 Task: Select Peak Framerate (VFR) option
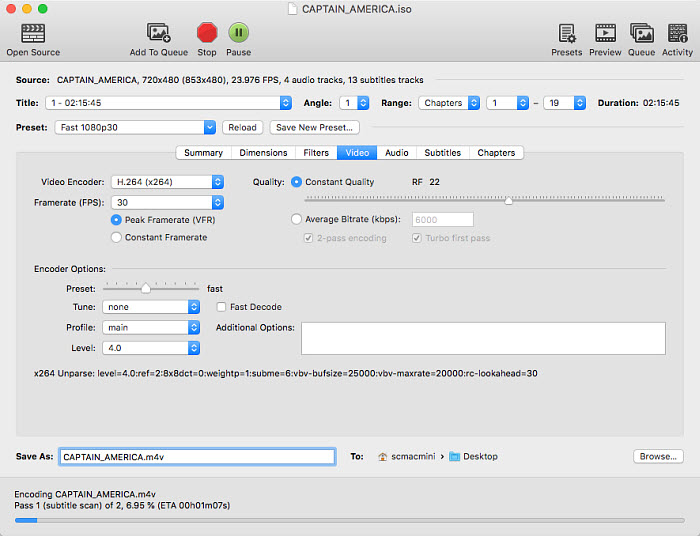(x=116, y=220)
